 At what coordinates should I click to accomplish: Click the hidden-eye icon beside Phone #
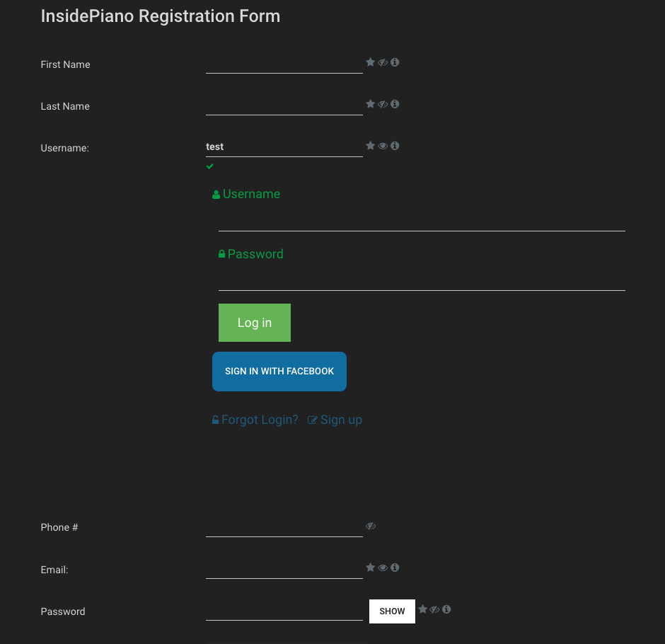[x=371, y=526]
